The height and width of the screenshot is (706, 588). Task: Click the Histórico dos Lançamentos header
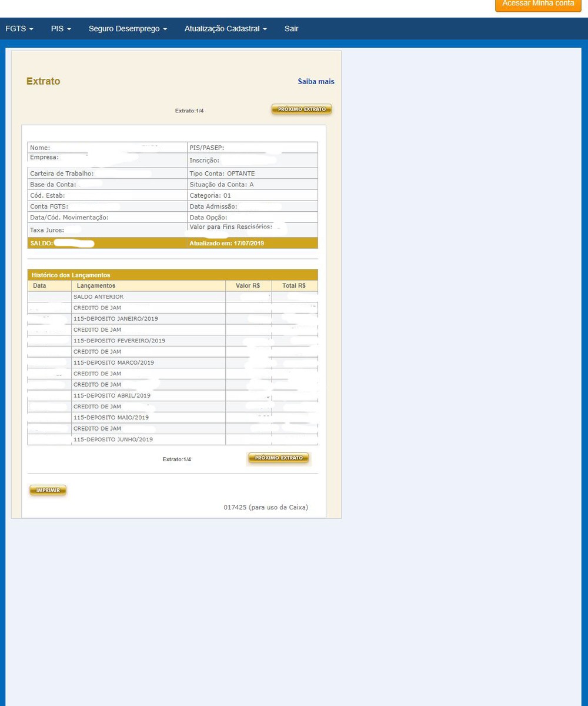[71, 275]
